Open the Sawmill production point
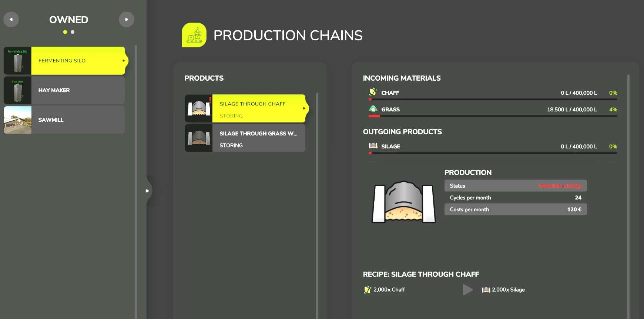 coord(78,120)
